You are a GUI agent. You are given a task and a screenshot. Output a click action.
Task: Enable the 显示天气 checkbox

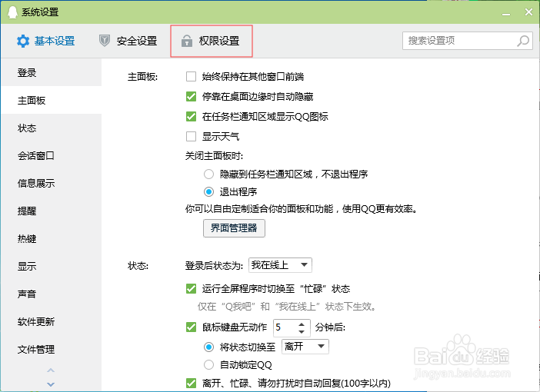191,136
